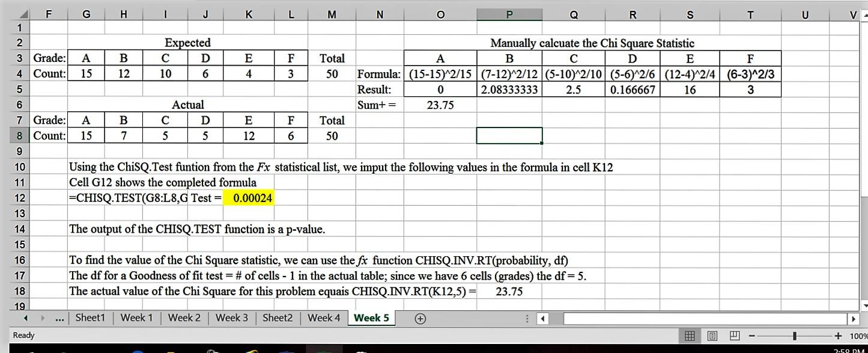Select column P by its header
This screenshot has width=868, height=353.
point(509,13)
